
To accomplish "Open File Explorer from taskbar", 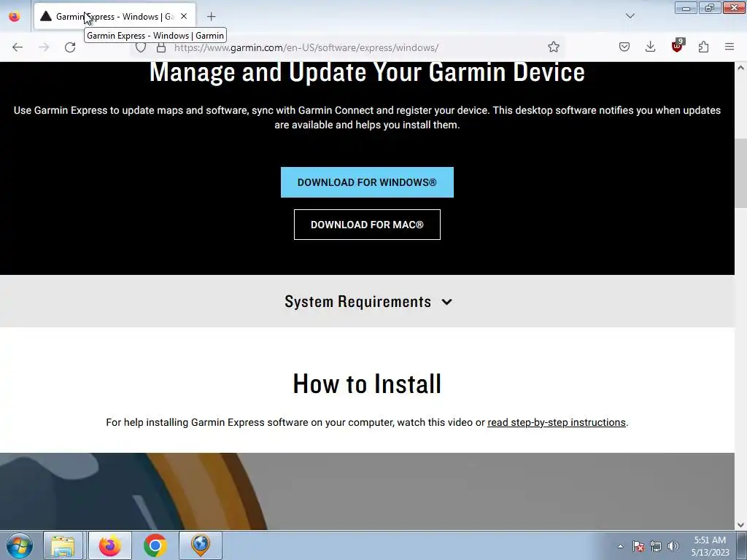I will click(63, 545).
